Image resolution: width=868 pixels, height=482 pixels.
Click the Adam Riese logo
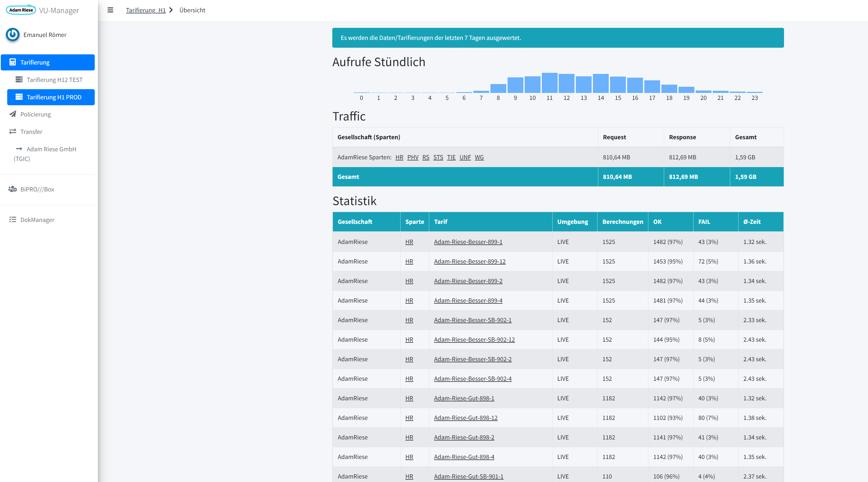click(x=21, y=10)
